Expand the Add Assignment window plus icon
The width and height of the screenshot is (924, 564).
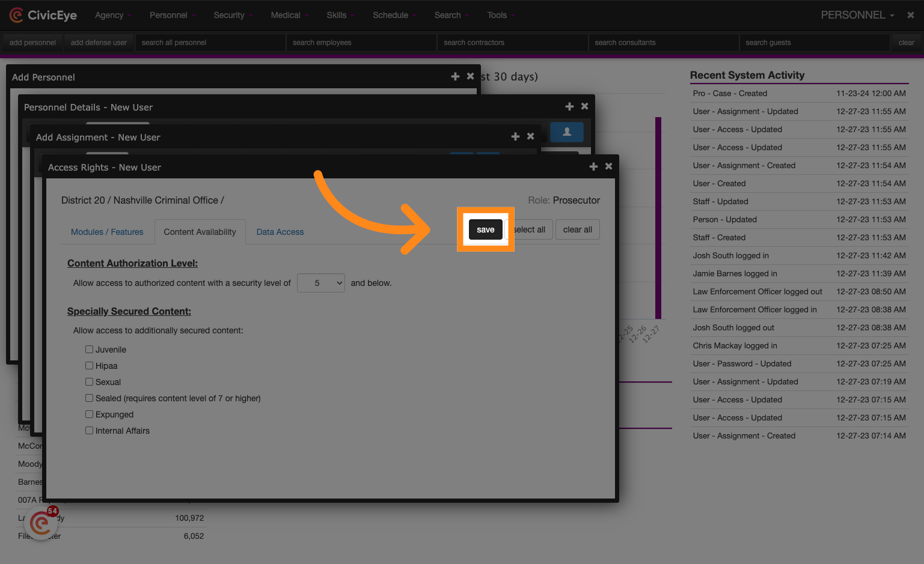tap(515, 136)
